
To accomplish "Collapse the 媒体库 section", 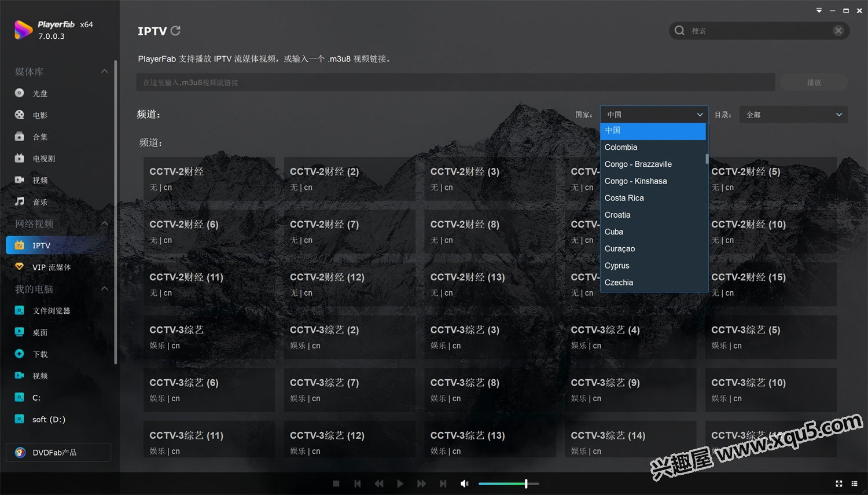I will click(104, 72).
